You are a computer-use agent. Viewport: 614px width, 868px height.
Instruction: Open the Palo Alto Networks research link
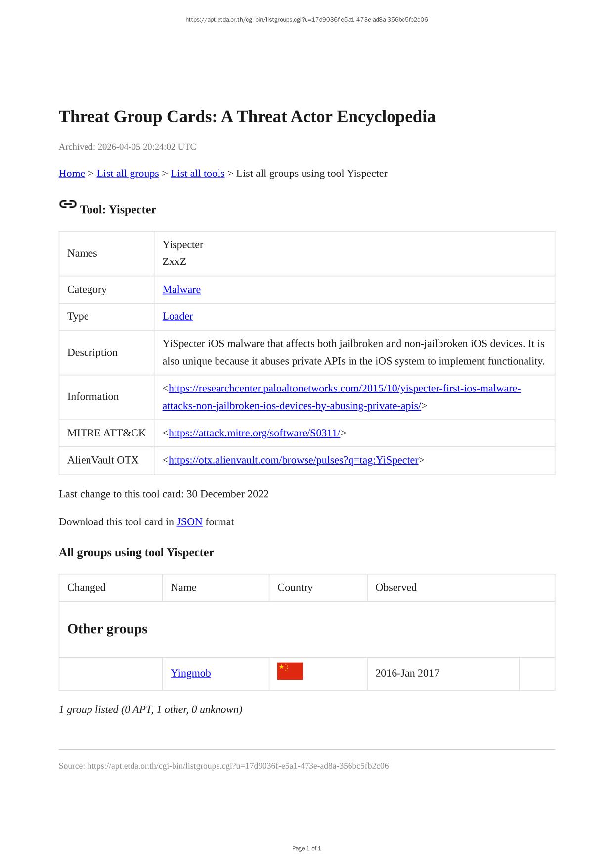coord(344,389)
